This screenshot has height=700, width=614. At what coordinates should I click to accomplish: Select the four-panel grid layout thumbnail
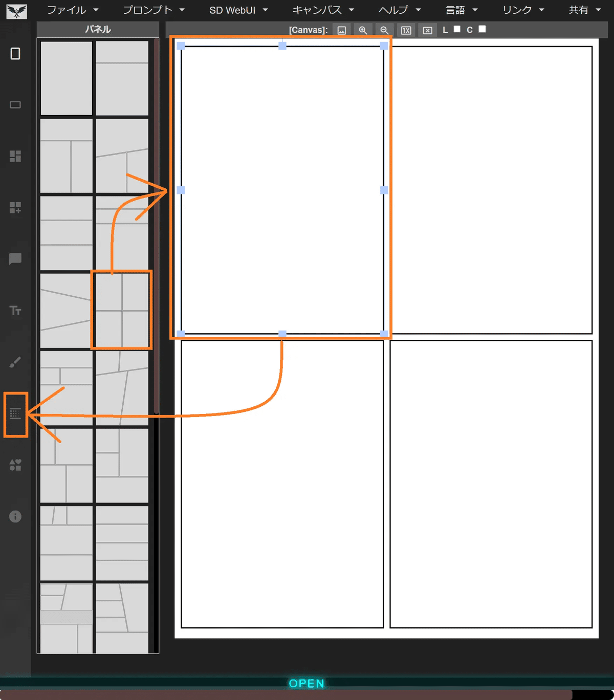(122, 310)
